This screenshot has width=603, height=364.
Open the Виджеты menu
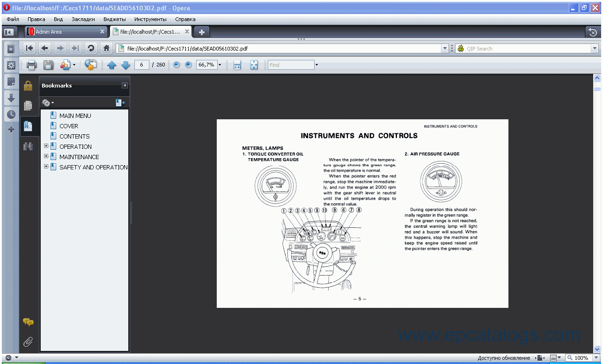point(115,19)
